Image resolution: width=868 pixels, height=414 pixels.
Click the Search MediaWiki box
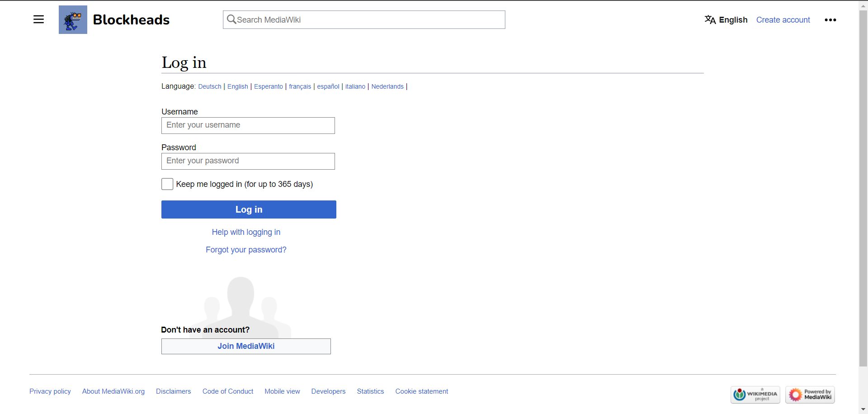(x=364, y=19)
